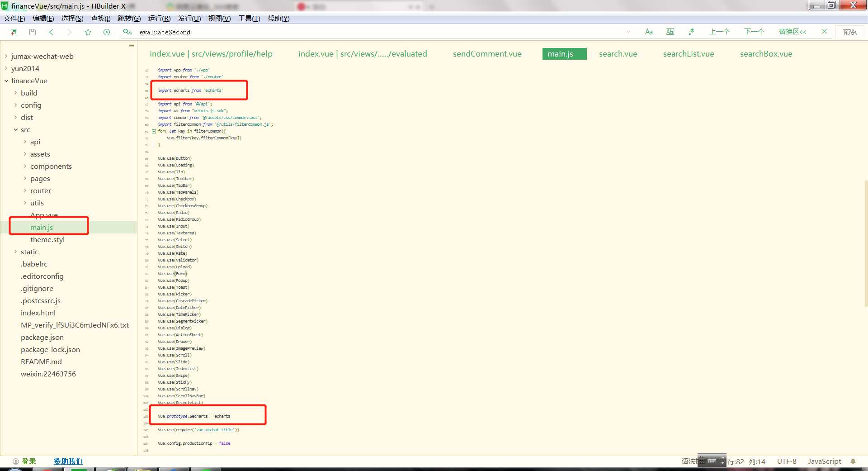Expand components folder chevron

pyautogui.click(x=25, y=166)
